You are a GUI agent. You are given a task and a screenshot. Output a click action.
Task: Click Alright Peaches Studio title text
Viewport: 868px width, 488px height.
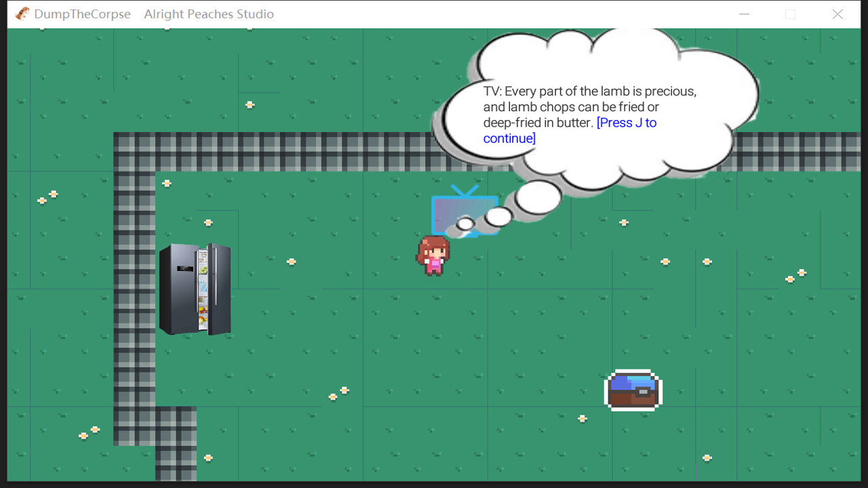pyautogui.click(x=209, y=14)
